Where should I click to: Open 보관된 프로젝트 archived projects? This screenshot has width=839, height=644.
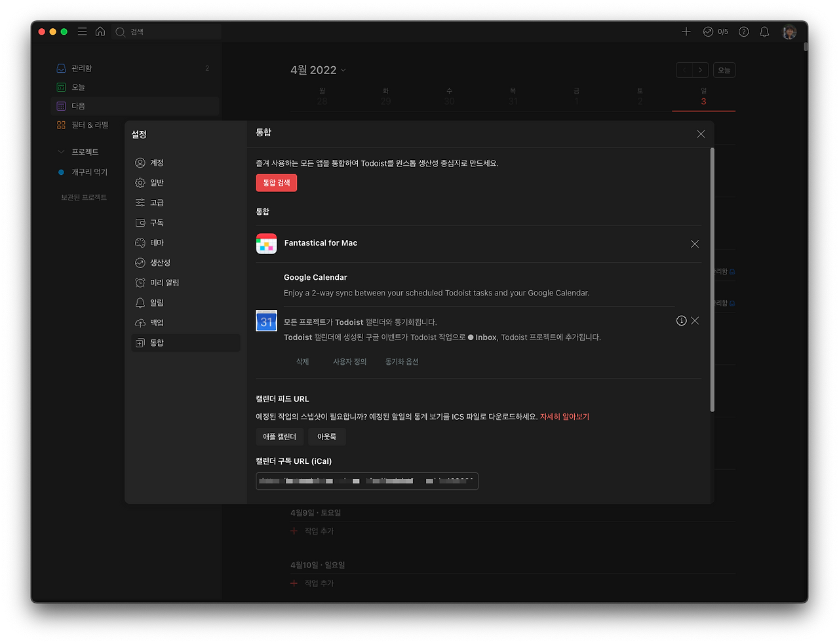[x=84, y=197]
